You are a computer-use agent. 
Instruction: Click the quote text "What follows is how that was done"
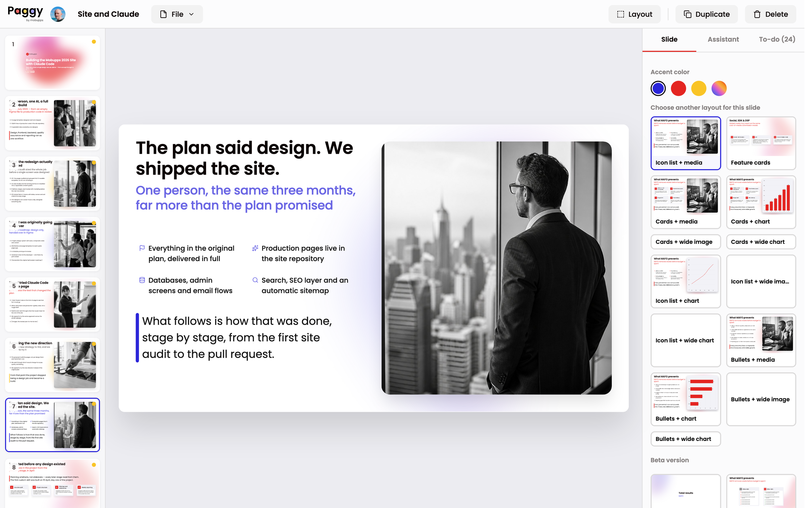tap(237, 338)
